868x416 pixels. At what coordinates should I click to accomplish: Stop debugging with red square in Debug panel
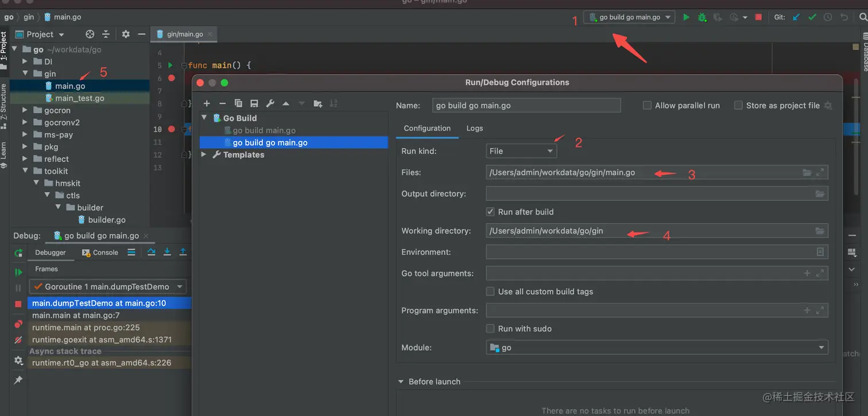click(x=18, y=304)
